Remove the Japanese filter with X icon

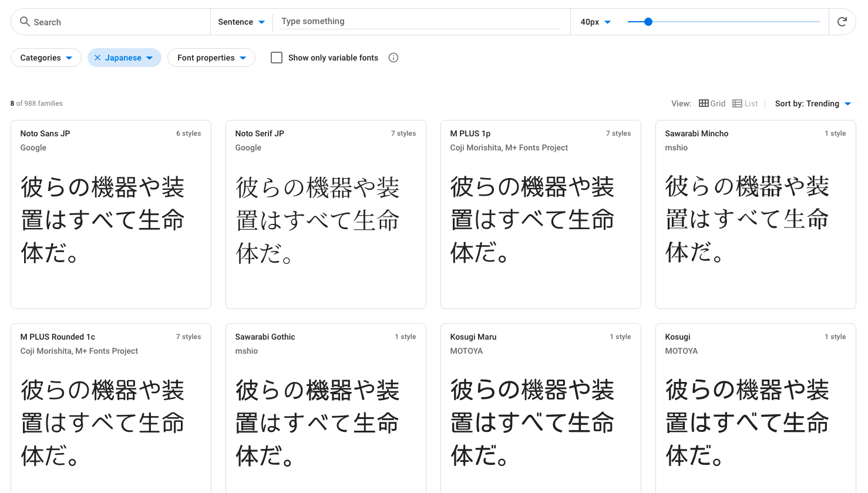[x=97, y=58]
